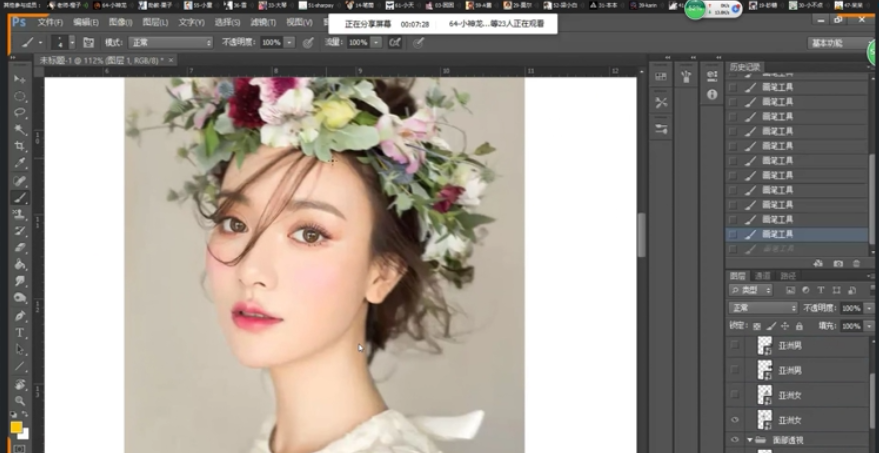This screenshot has height=476, width=879.
Task: Select the Horizontal Type tool
Action: pyautogui.click(x=20, y=332)
